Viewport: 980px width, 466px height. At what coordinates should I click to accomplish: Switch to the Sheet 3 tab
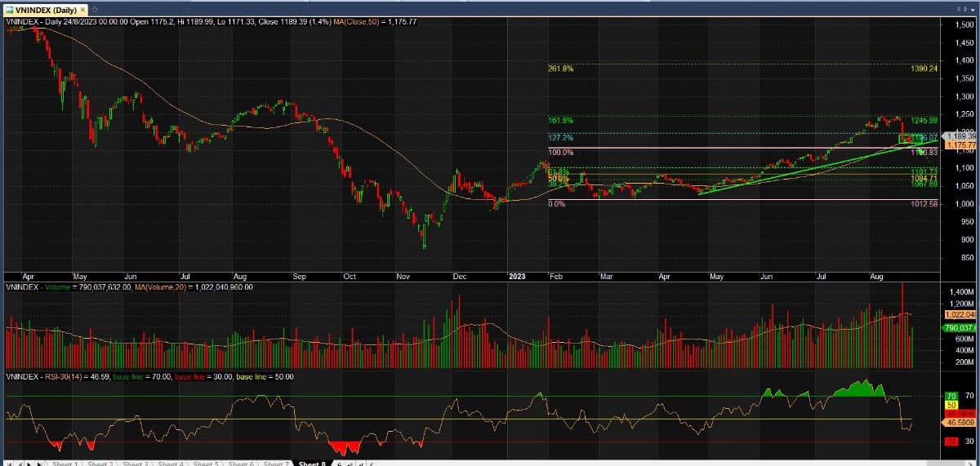point(136,464)
